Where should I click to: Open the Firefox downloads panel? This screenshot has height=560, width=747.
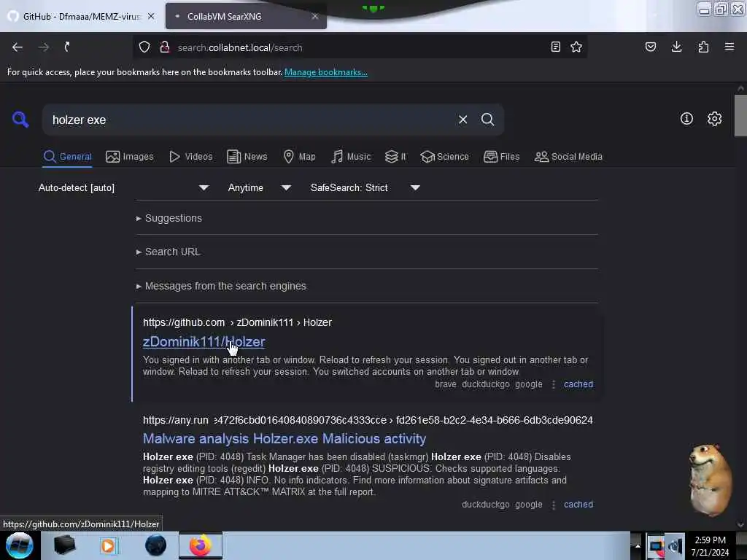point(676,47)
